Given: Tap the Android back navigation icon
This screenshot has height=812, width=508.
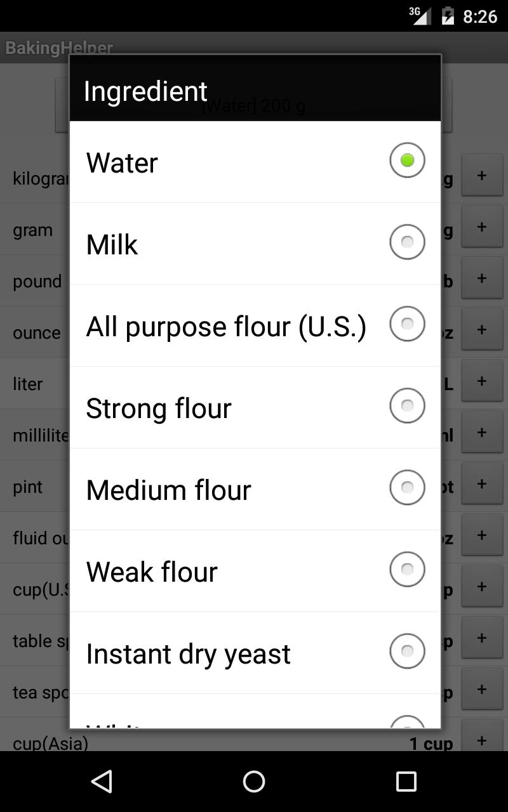Looking at the screenshot, I should pyautogui.click(x=102, y=782).
